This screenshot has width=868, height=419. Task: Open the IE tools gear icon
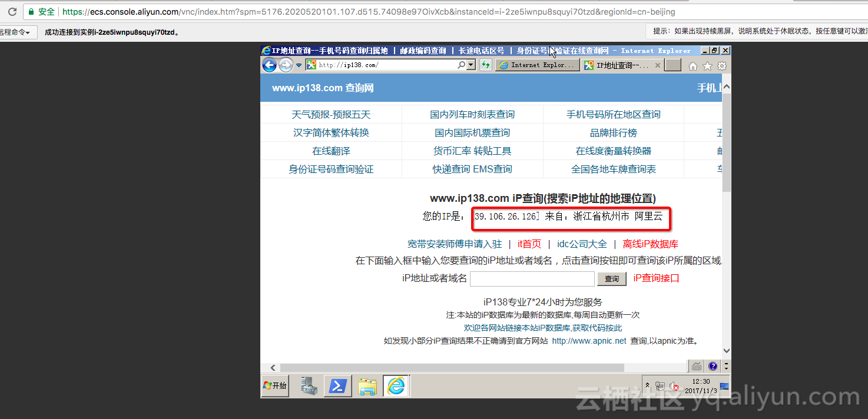tap(721, 66)
